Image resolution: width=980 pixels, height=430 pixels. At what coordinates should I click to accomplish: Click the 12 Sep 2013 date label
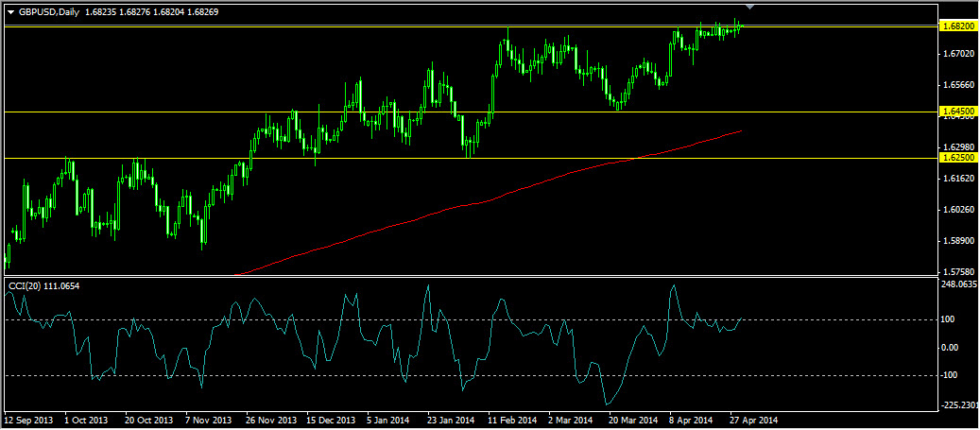pos(29,420)
